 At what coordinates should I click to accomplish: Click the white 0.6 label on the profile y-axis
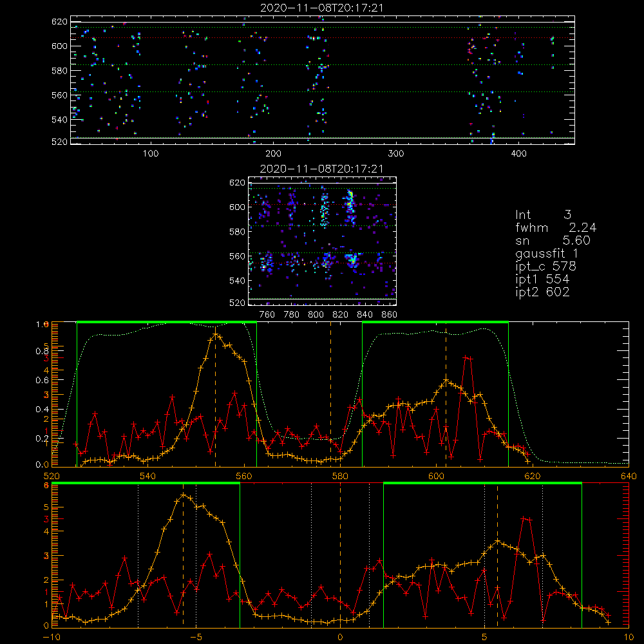click(x=42, y=380)
